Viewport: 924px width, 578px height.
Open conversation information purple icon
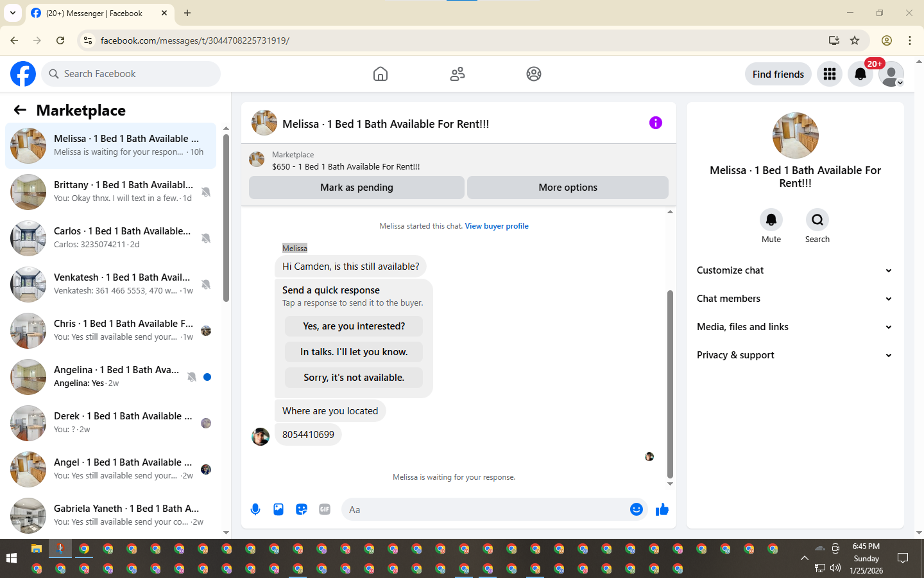(x=656, y=123)
